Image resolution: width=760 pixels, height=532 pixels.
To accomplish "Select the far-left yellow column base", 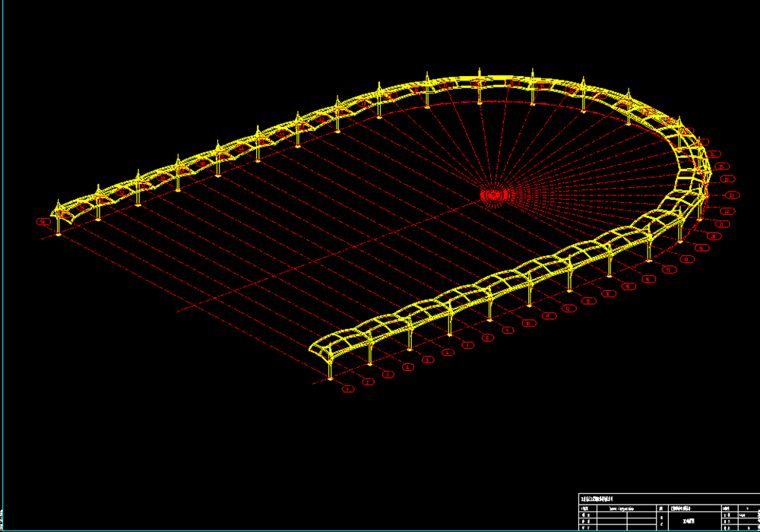I will 59,234.
